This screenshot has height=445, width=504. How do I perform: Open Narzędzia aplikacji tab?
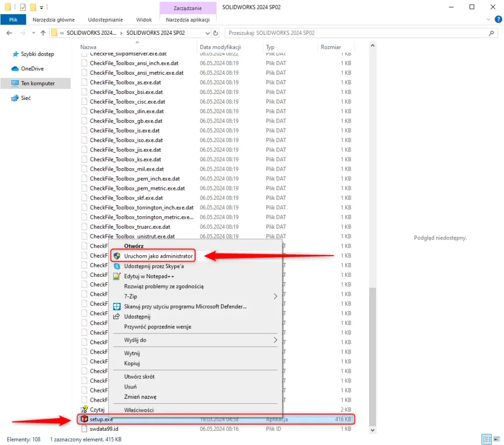click(x=188, y=20)
